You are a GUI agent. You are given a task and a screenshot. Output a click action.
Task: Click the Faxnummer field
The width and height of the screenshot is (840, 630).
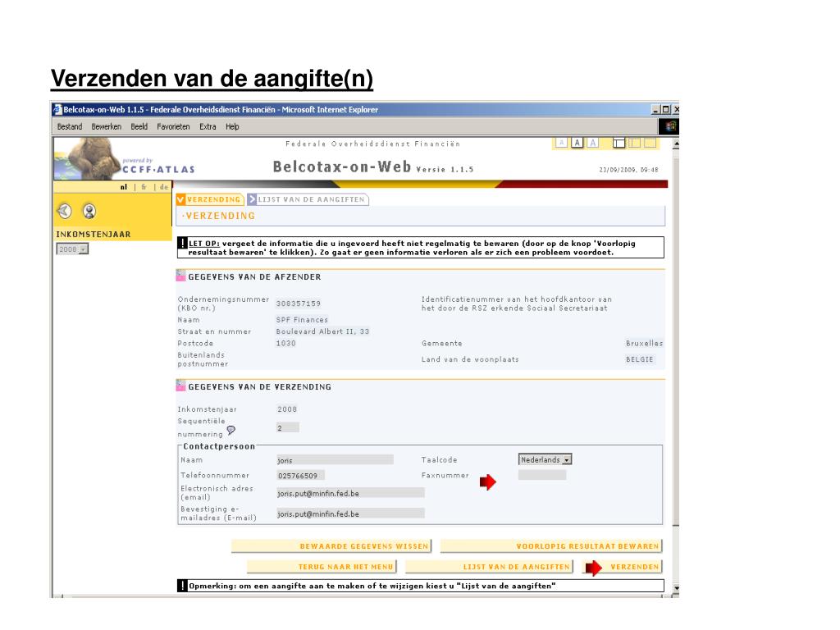(x=541, y=475)
